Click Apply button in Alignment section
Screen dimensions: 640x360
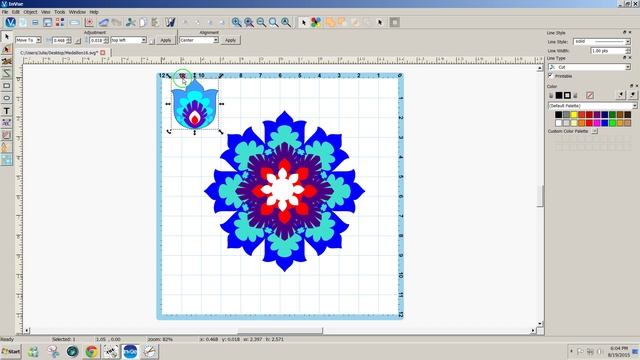[x=231, y=40]
